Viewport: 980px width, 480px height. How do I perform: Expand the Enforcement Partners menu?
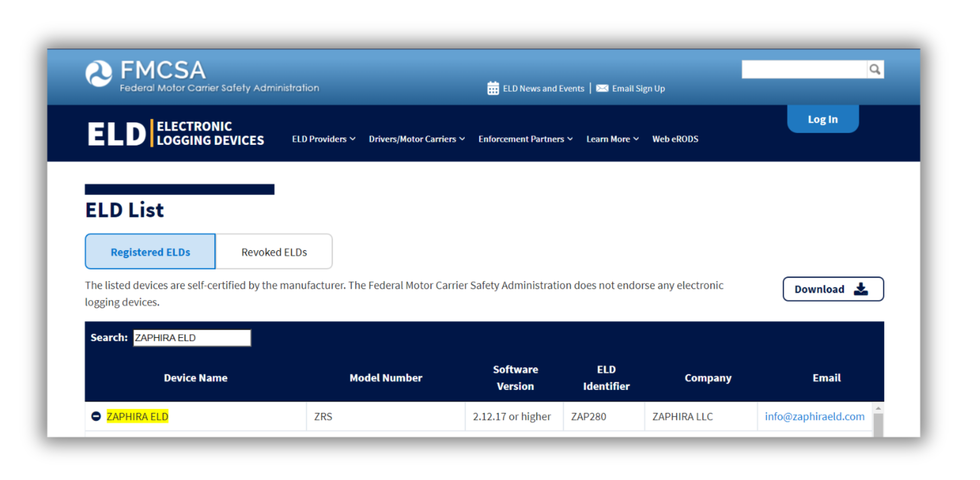tap(525, 139)
